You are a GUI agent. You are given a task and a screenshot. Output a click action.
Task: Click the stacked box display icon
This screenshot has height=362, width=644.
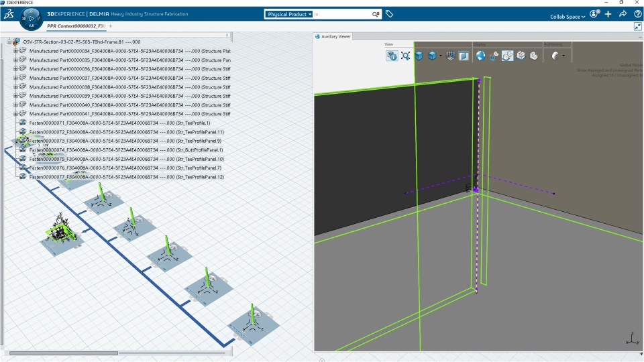coord(521,56)
